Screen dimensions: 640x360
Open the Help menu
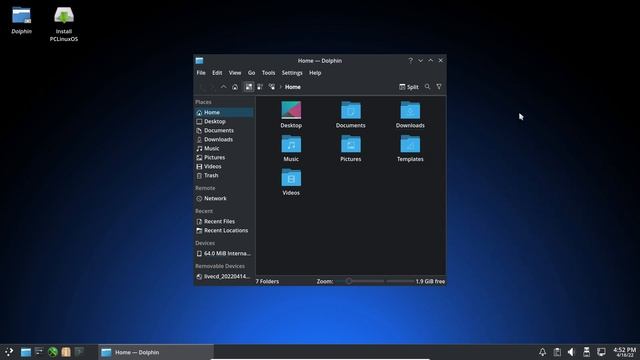click(315, 73)
